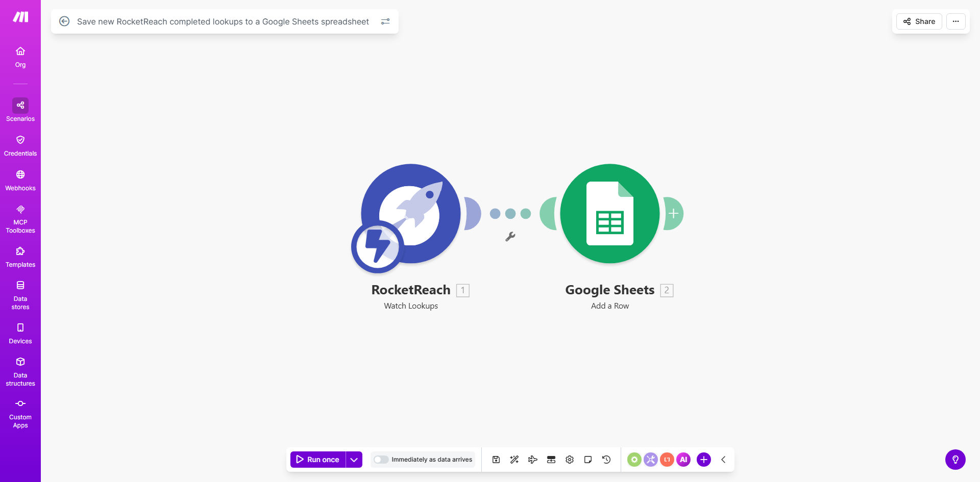Open the wrench filter on the connection

[510, 237]
